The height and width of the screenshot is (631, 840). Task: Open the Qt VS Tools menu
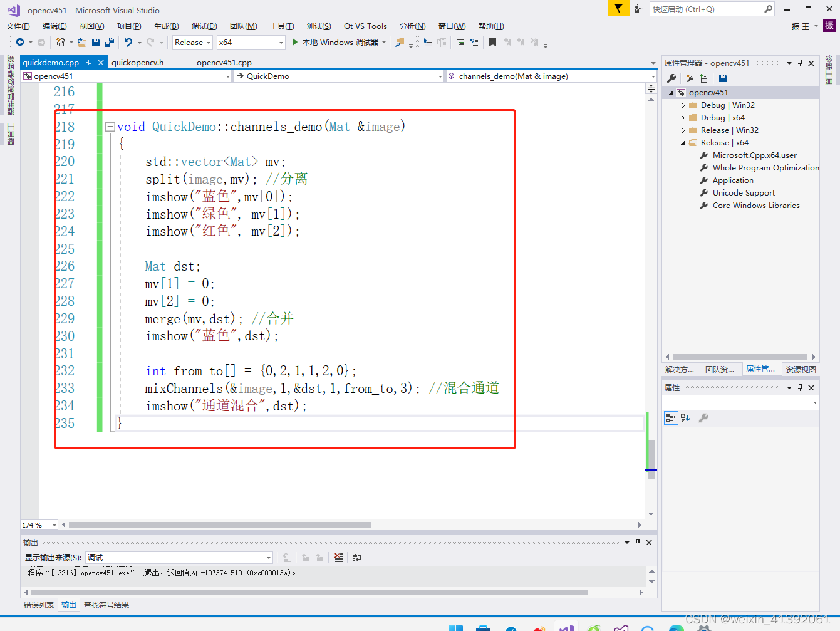[365, 26]
